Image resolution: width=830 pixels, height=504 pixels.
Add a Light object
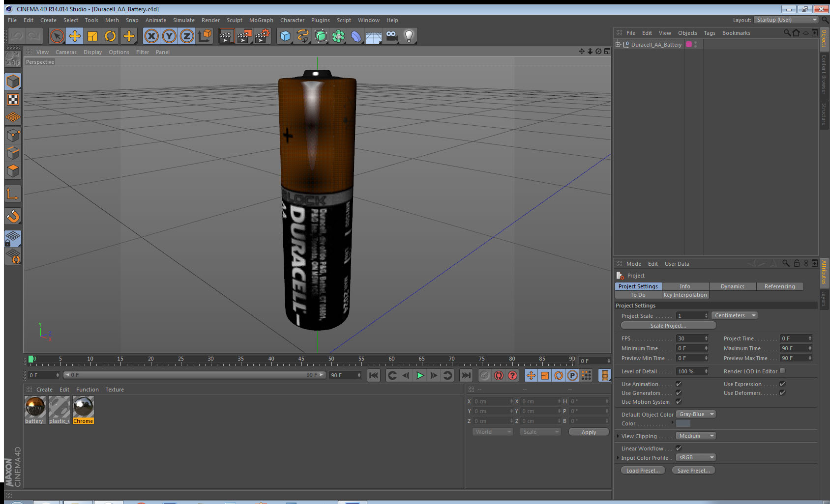pyautogui.click(x=409, y=36)
